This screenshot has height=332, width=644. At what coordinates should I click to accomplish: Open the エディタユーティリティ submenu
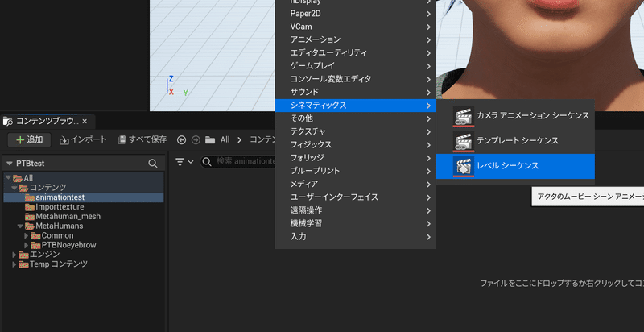coord(355,53)
